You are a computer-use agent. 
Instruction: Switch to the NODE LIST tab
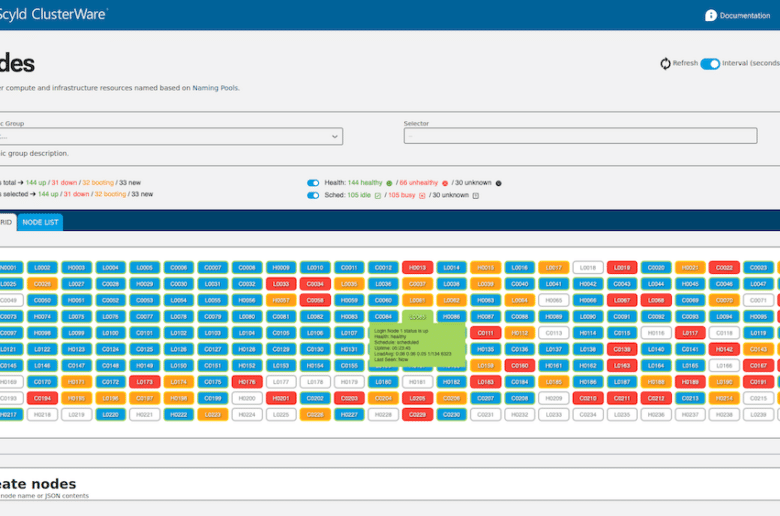pyautogui.click(x=40, y=222)
